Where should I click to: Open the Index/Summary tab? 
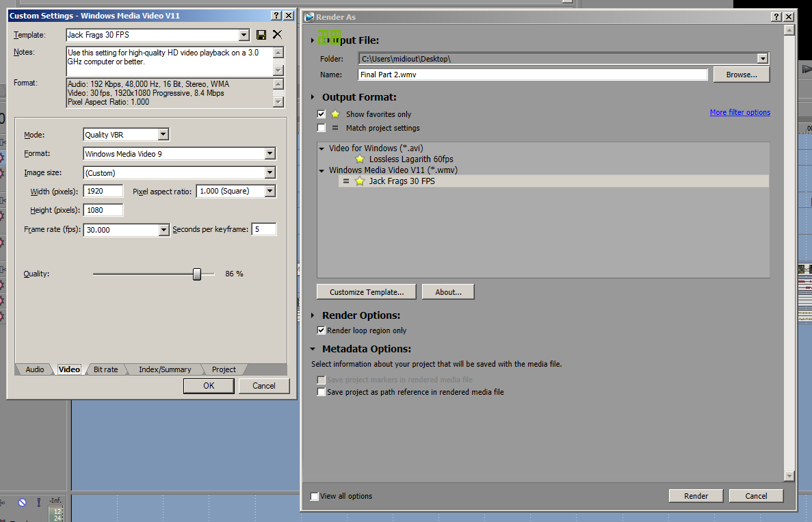(x=165, y=369)
